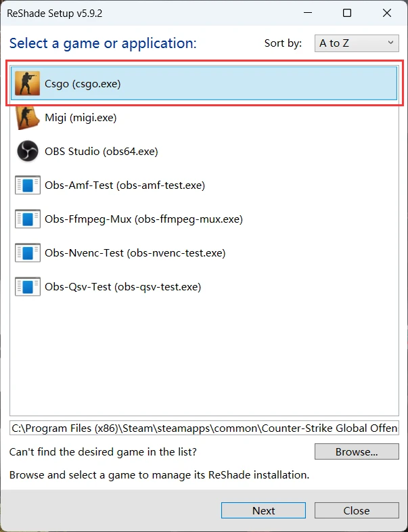Open the Sort by dropdown
The width and height of the screenshot is (408, 532).
(x=357, y=43)
